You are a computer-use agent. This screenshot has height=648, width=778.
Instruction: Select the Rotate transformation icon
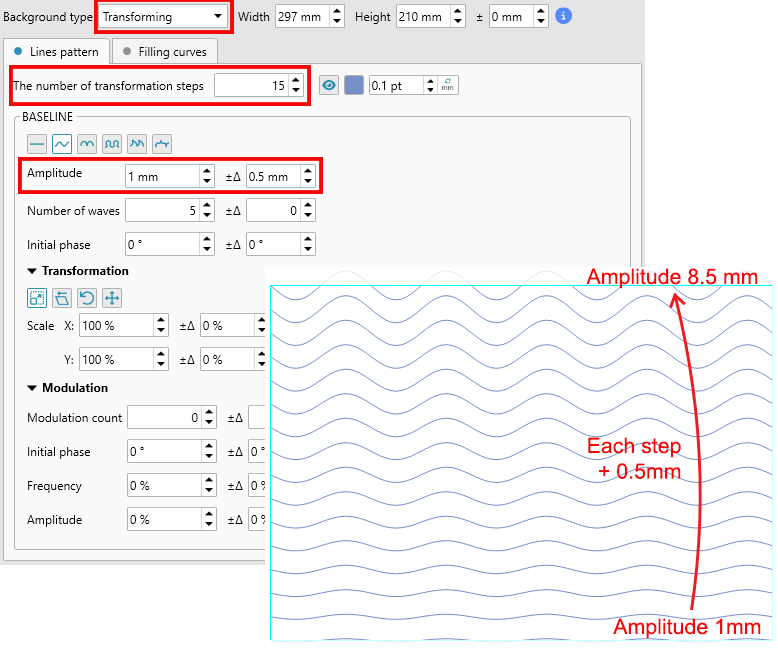coord(87,297)
